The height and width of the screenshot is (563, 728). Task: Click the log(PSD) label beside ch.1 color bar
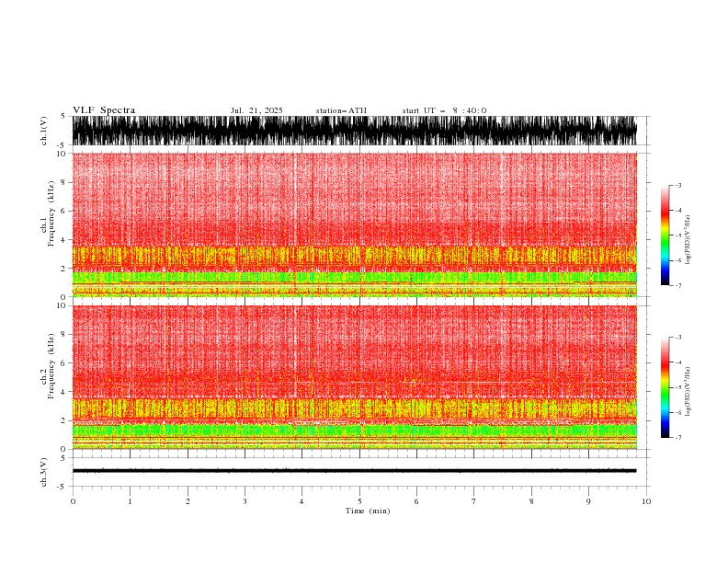[688, 240]
